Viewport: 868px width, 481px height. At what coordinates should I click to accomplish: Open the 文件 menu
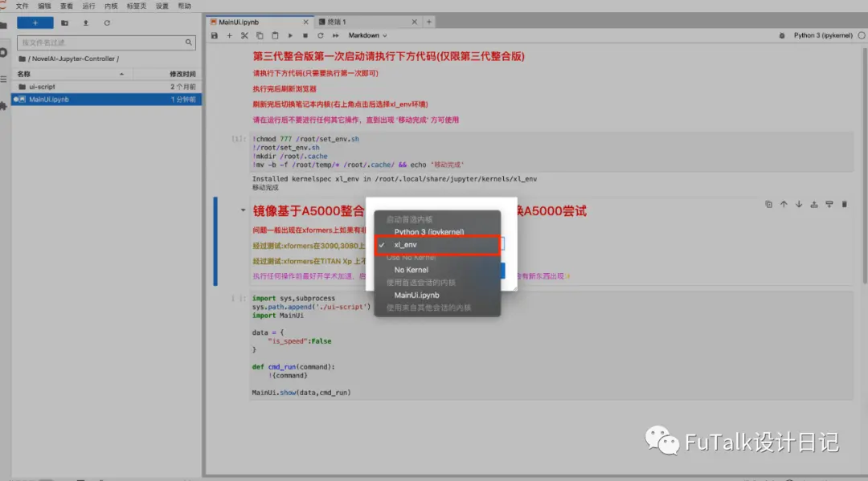[23, 6]
